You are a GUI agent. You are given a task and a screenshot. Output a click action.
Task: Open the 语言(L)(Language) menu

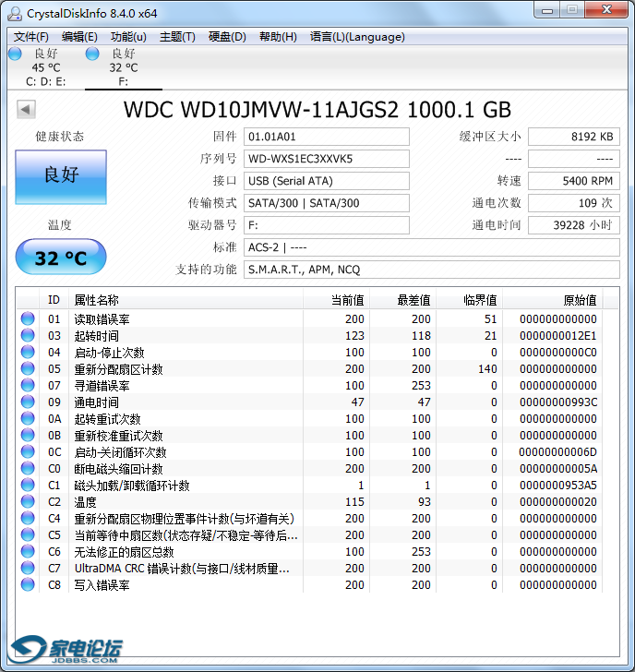click(x=357, y=37)
